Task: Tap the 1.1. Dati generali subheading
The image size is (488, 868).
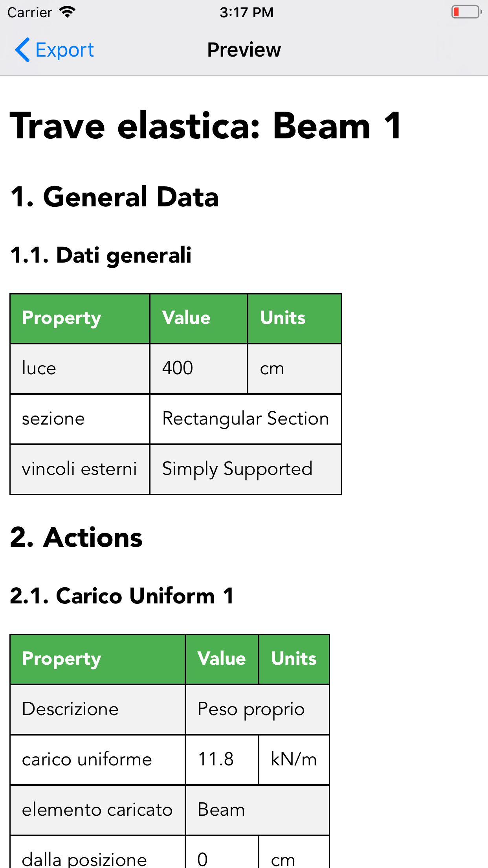Action: (x=101, y=255)
